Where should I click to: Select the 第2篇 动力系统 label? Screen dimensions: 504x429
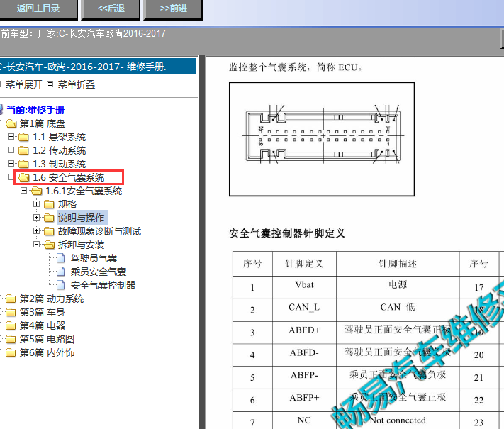(x=52, y=299)
